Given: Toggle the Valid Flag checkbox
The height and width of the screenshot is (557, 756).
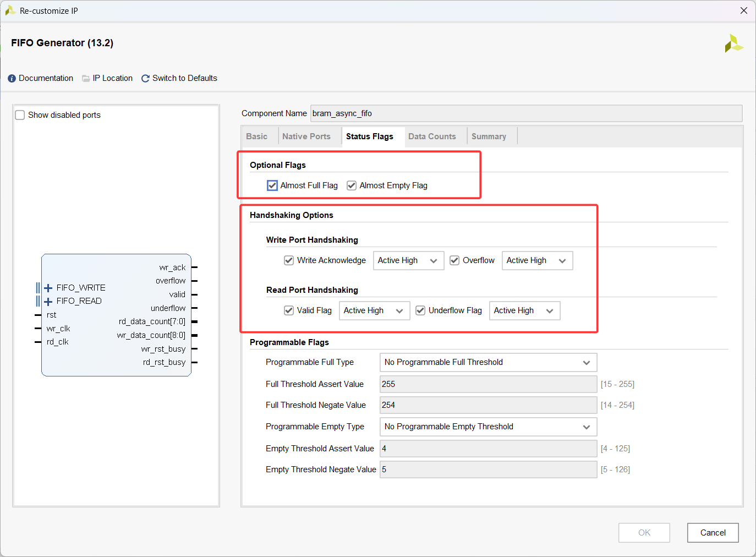Looking at the screenshot, I should (289, 310).
